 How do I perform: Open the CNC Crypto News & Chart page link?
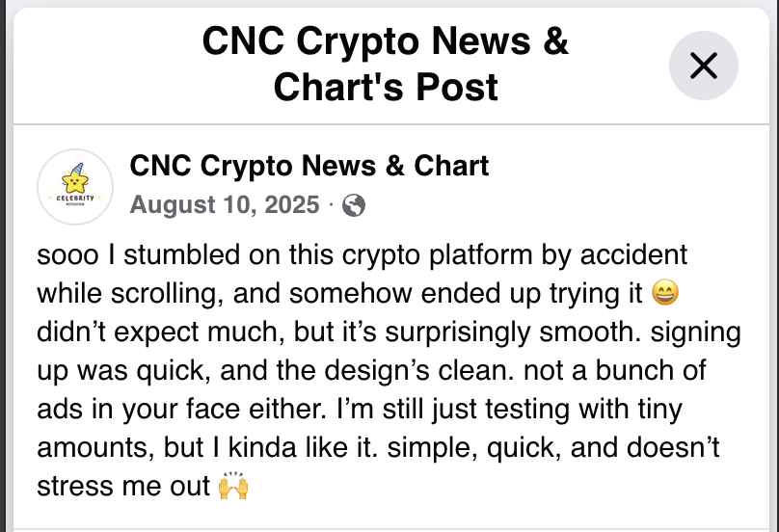click(x=309, y=166)
